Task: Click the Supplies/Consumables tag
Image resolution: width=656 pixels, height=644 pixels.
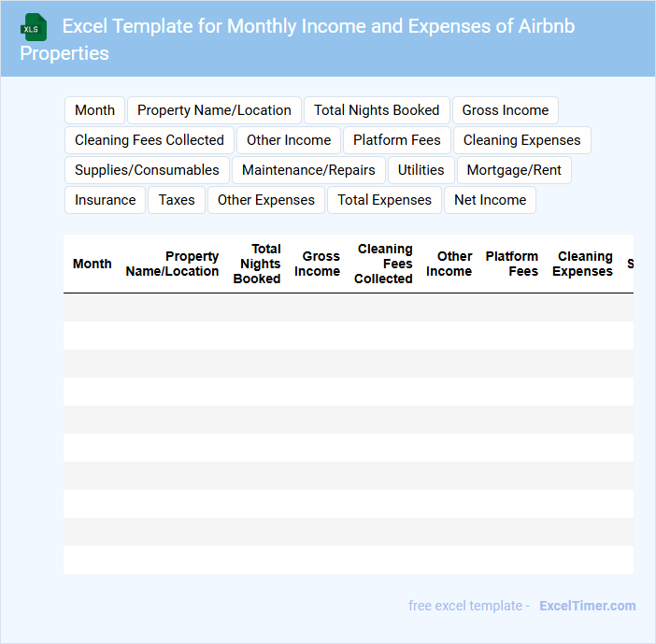Action: pyautogui.click(x=147, y=170)
